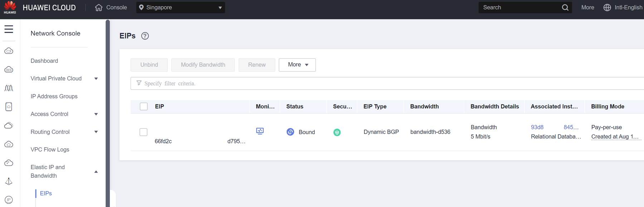
Task: Click the Network Console title
Action: 55,33
